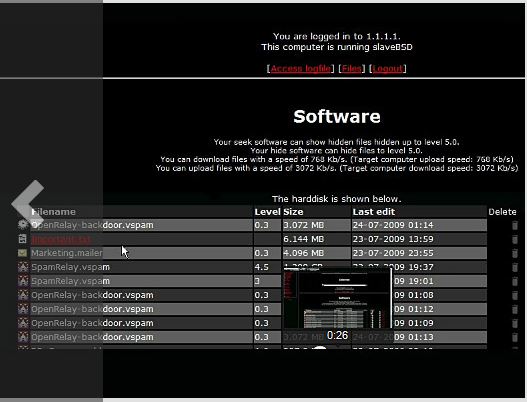Click the virus icon beside SpamRelay.vspam level 3
527x402 pixels.
tap(23, 281)
